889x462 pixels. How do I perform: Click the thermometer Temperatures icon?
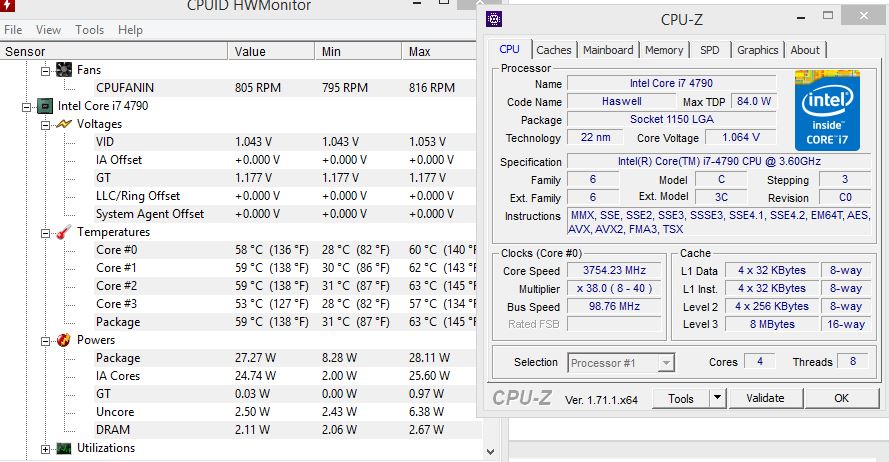[64, 232]
